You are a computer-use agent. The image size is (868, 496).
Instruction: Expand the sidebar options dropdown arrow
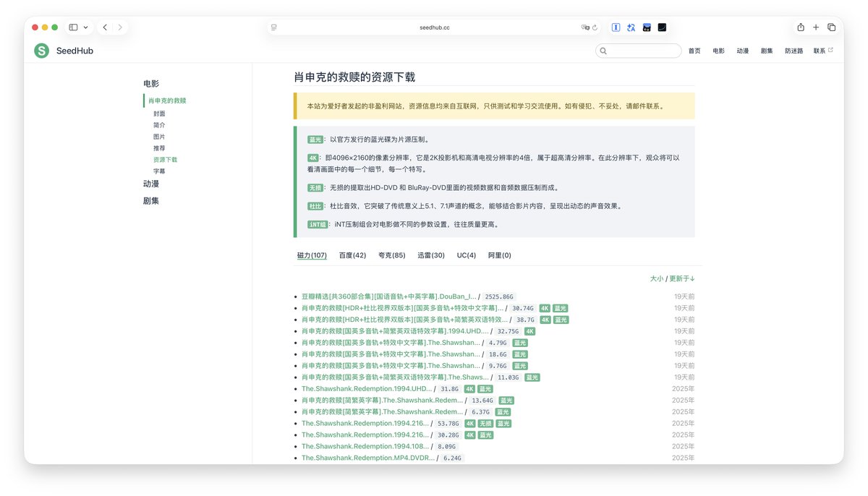coord(86,27)
